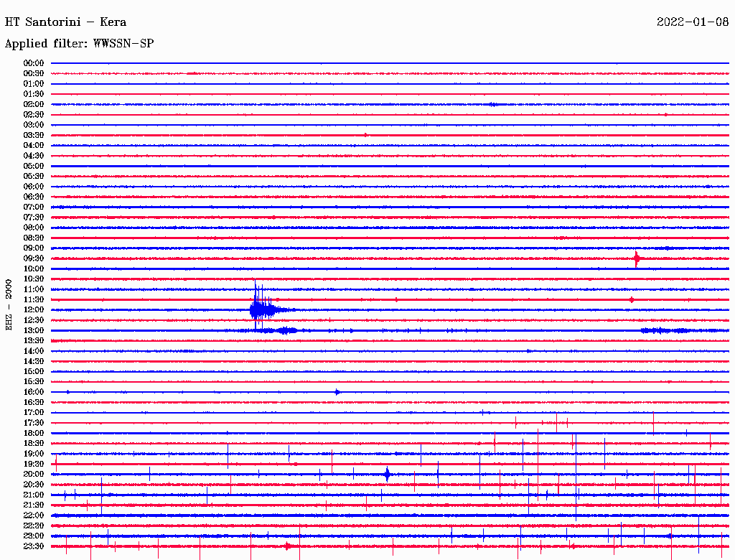Select the 17:00 time label
735x560 pixels.
(34, 412)
